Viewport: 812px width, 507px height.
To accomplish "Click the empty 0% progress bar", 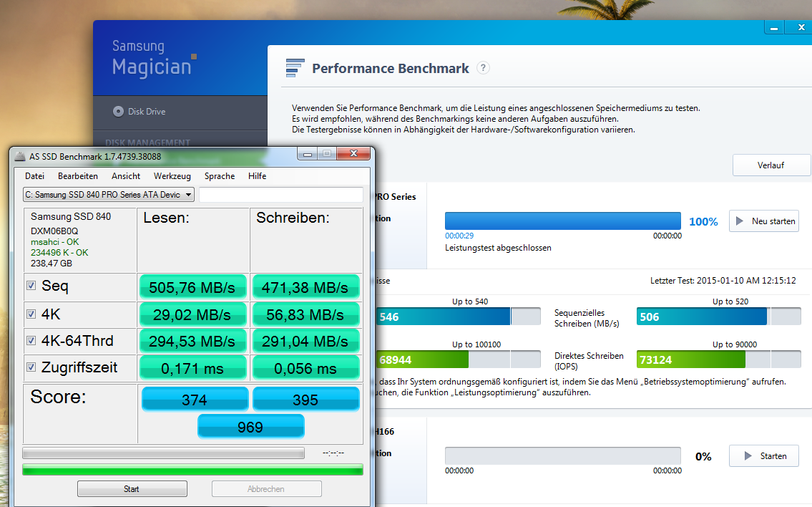I will tap(563, 455).
